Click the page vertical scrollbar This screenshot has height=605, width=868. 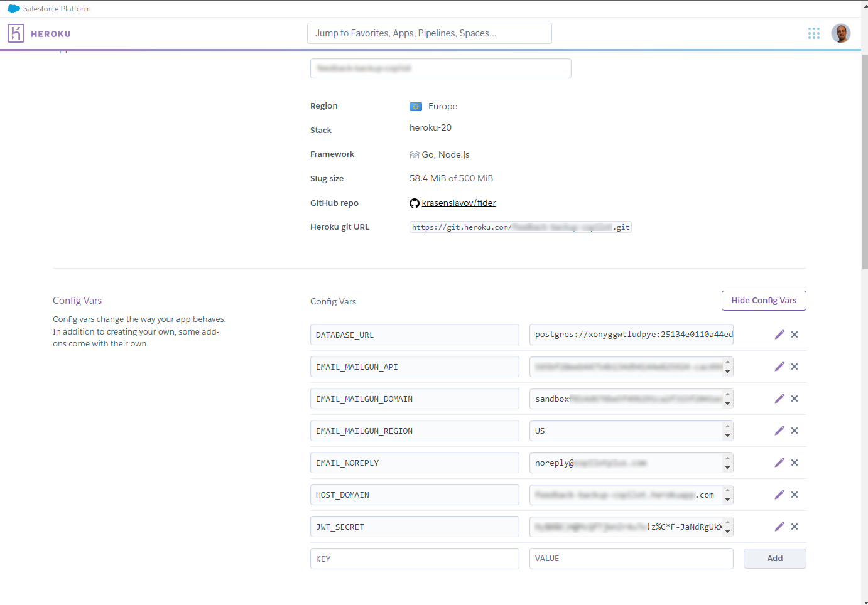pos(864,163)
